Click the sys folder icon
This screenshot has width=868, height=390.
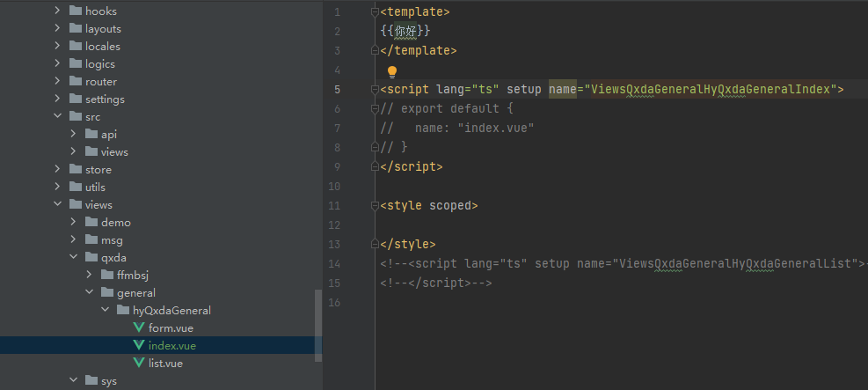tap(91, 380)
